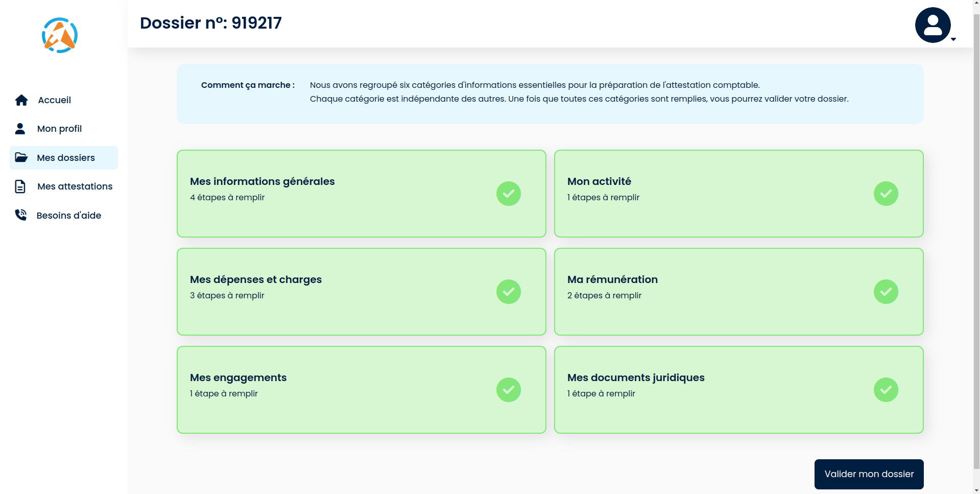This screenshot has height=494, width=980.
Task: Click green checkmark on Mes informations générales
Action: 509,194
